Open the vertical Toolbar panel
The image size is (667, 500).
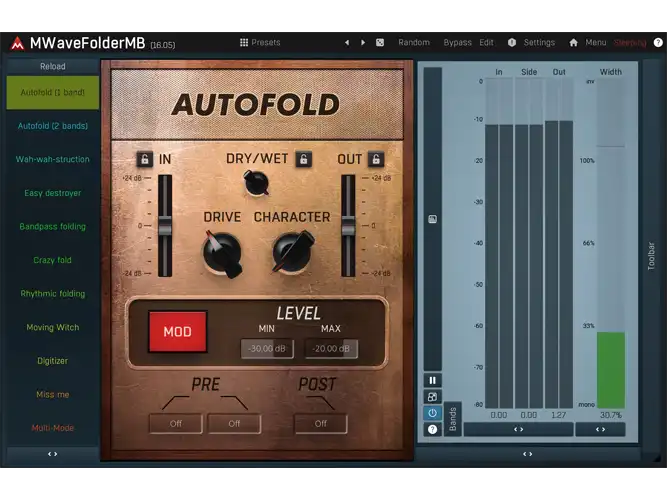tap(651, 255)
